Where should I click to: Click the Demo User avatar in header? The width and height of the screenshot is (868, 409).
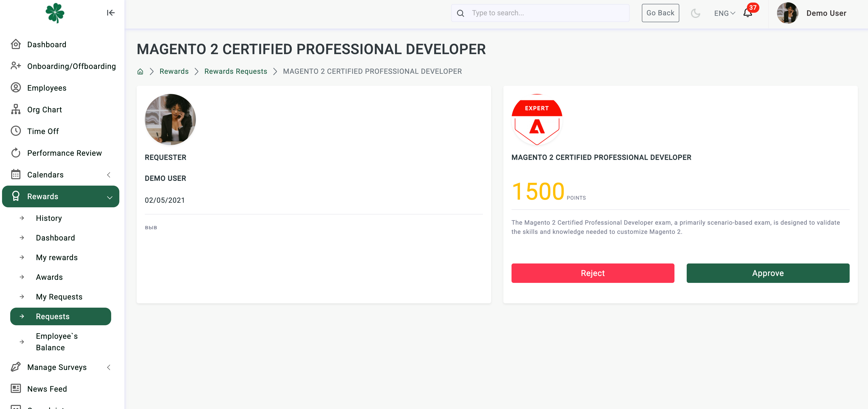pos(787,13)
